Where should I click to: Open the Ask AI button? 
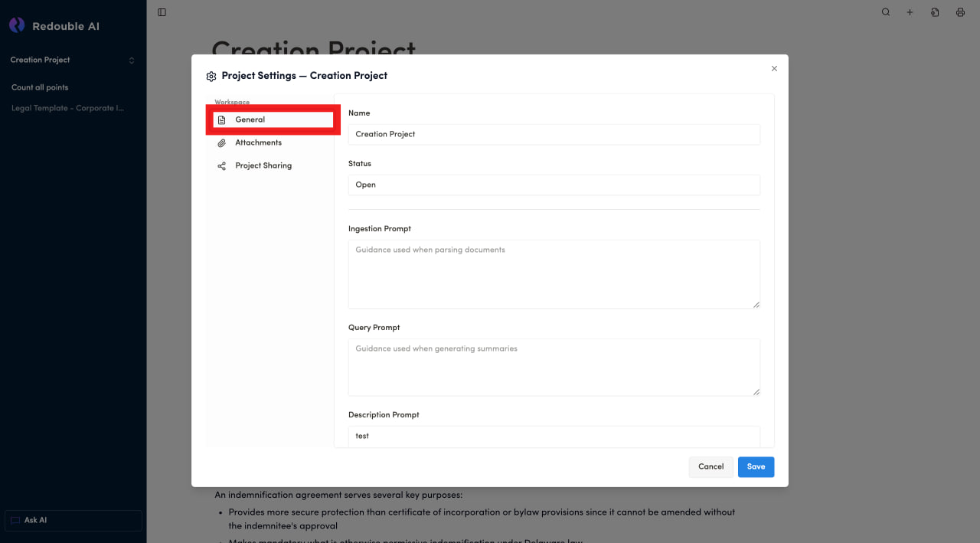73,521
